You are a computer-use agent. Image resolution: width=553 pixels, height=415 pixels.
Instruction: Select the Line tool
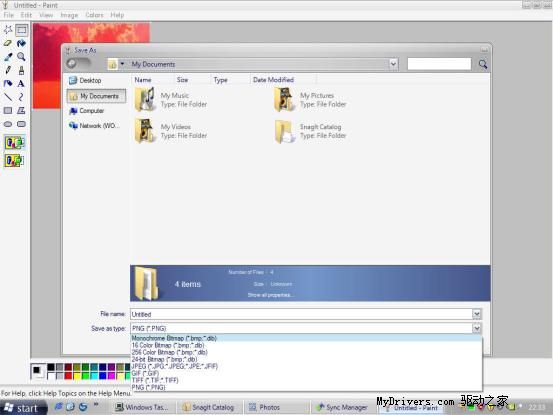pos(8,97)
